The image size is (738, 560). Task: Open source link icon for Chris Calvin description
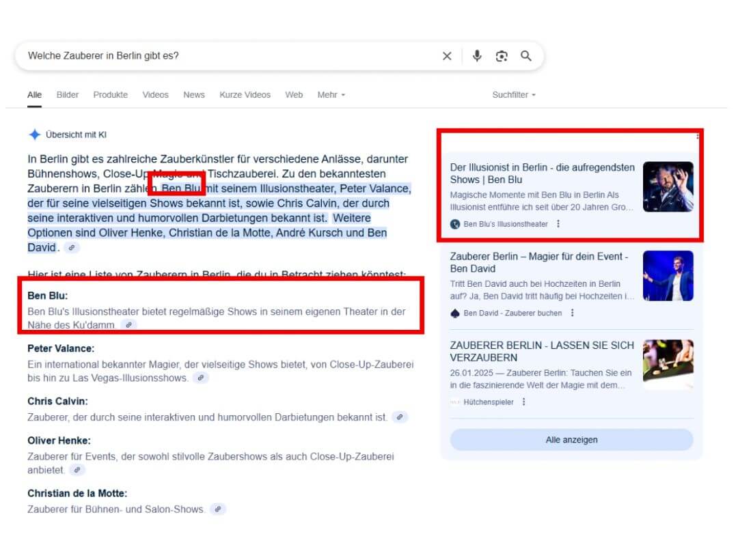tap(400, 417)
